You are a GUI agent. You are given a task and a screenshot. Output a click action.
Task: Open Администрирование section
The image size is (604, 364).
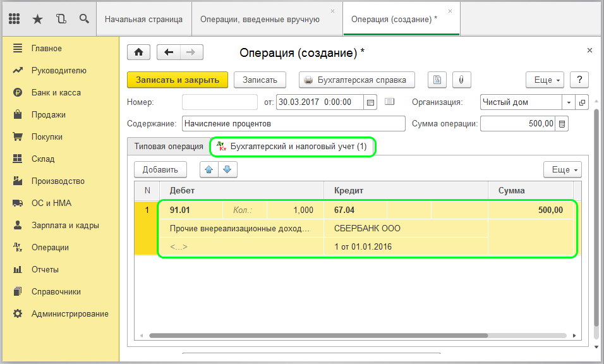click(69, 314)
